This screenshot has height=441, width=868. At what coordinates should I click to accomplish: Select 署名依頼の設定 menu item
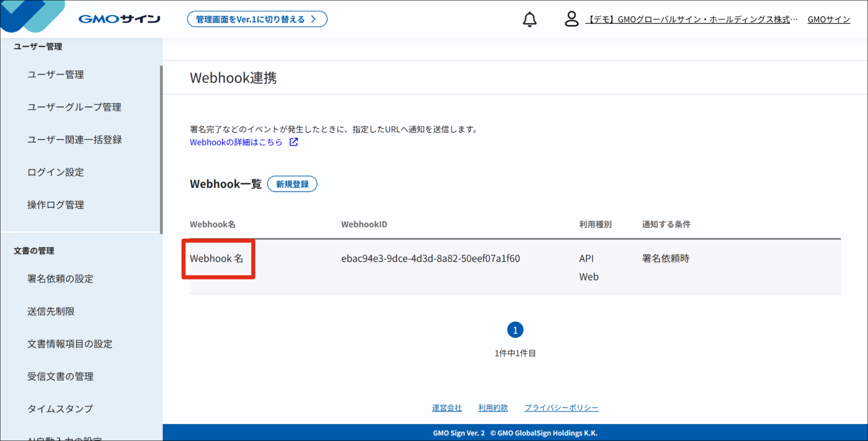point(60,279)
